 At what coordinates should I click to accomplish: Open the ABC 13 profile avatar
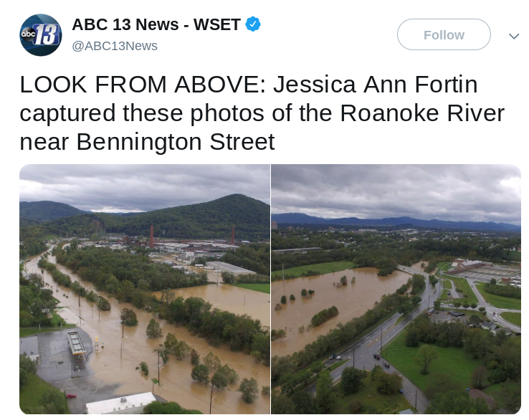coord(40,35)
